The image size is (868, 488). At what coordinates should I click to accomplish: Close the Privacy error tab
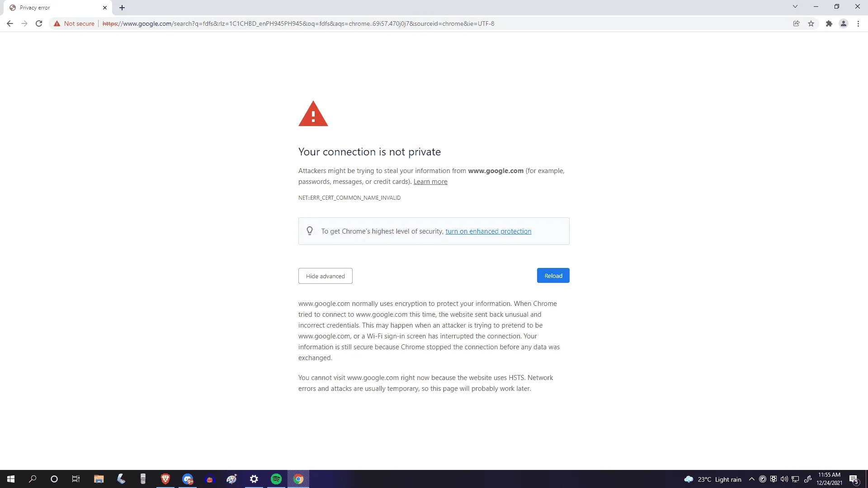[x=105, y=8]
